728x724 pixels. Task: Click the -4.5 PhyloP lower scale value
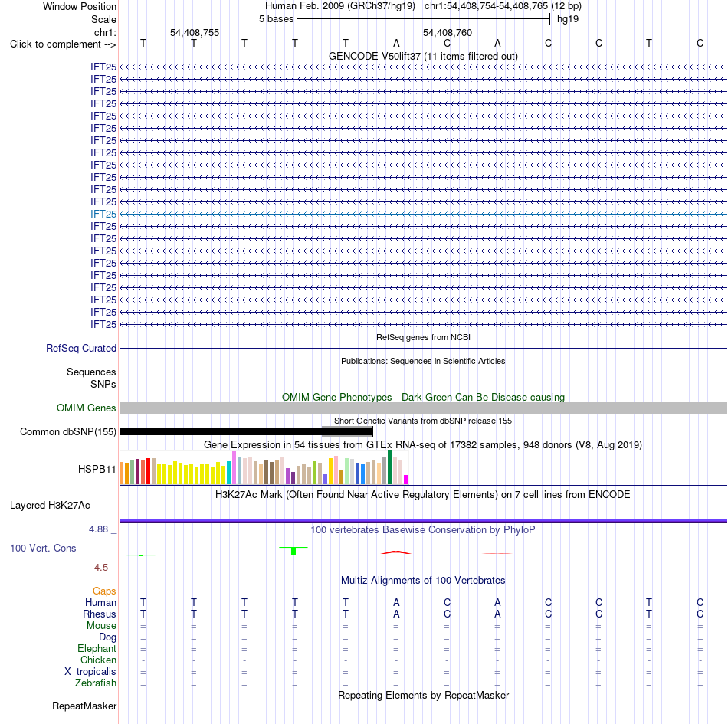click(100, 568)
